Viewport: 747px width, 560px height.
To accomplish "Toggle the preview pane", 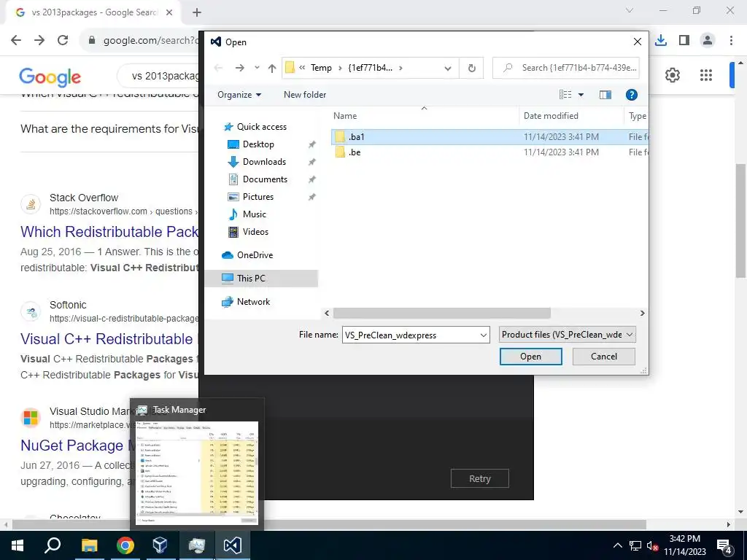I will pyautogui.click(x=605, y=95).
